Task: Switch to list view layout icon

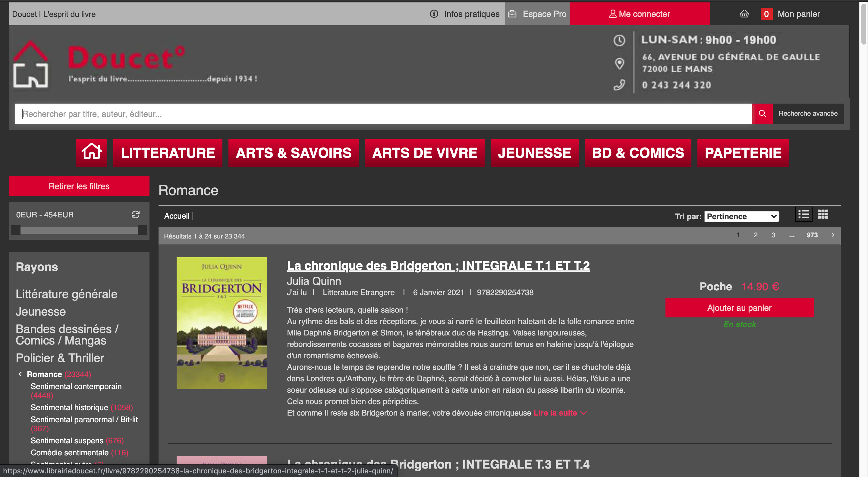Action: [x=804, y=214]
